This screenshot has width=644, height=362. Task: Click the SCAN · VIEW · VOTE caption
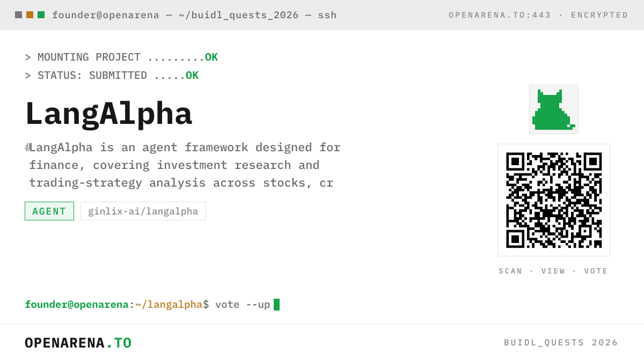(x=553, y=271)
